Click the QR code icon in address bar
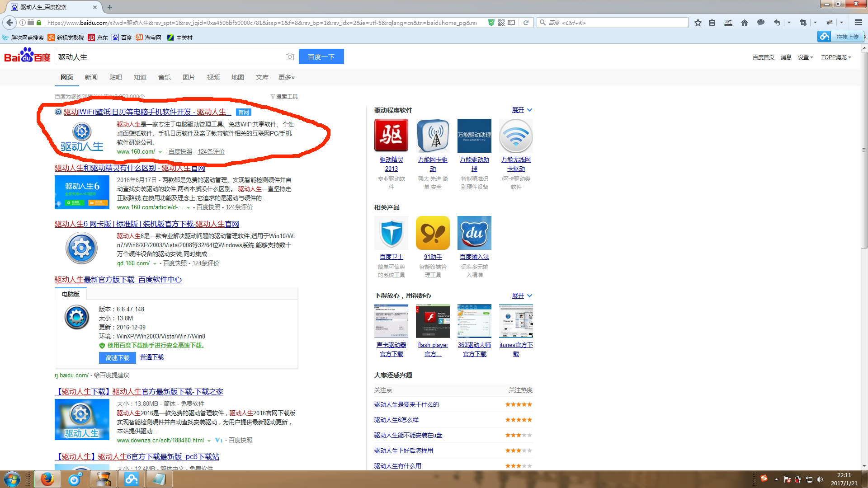Image resolution: width=868 pixels, height=488 pixels. 501,23
